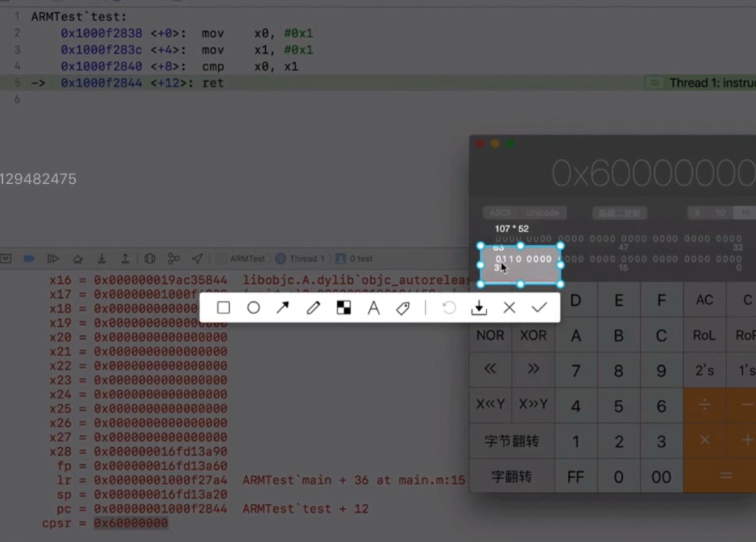
Task: Click the tag label tool
Action: point(402,308)
